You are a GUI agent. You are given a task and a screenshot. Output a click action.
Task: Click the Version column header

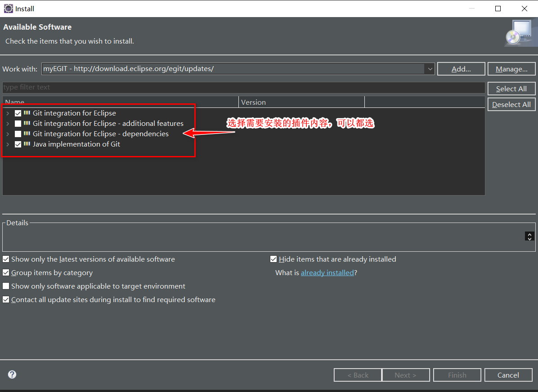click(x=301, y=102)
